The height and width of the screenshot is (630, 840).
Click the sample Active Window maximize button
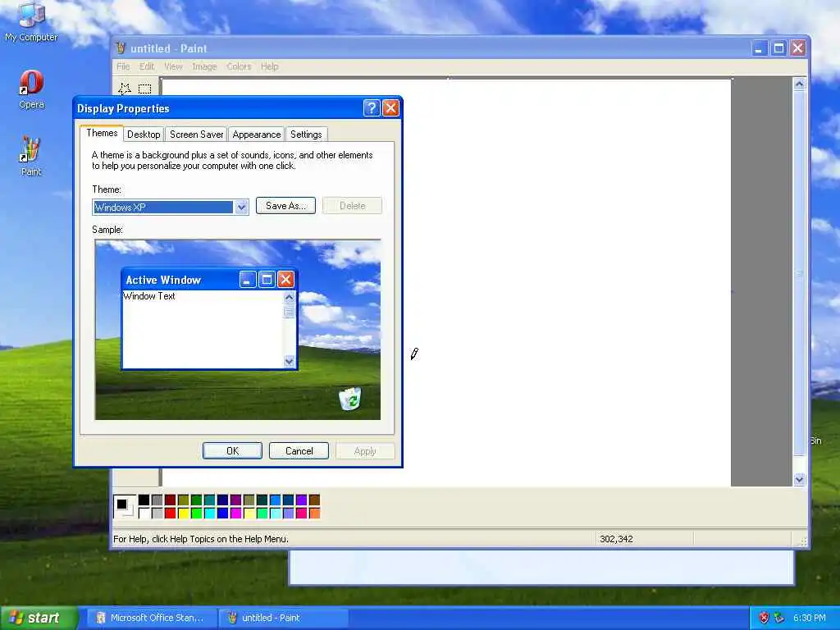(267, 279)
